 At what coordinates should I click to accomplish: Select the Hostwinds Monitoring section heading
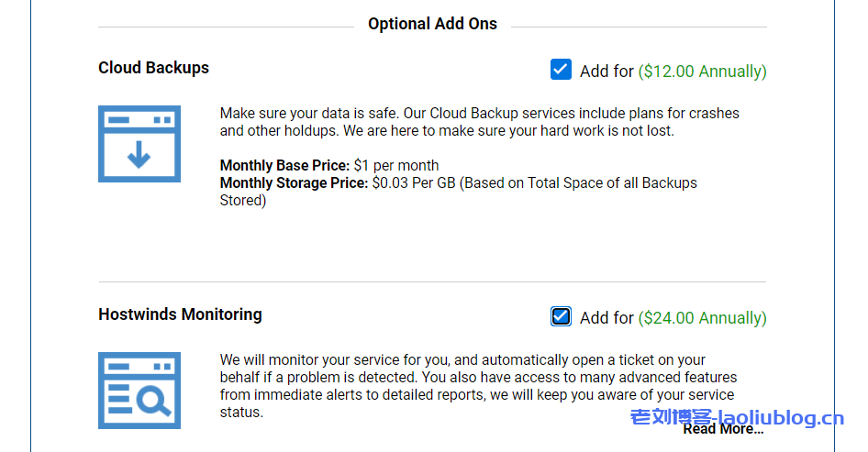[180, 314]
